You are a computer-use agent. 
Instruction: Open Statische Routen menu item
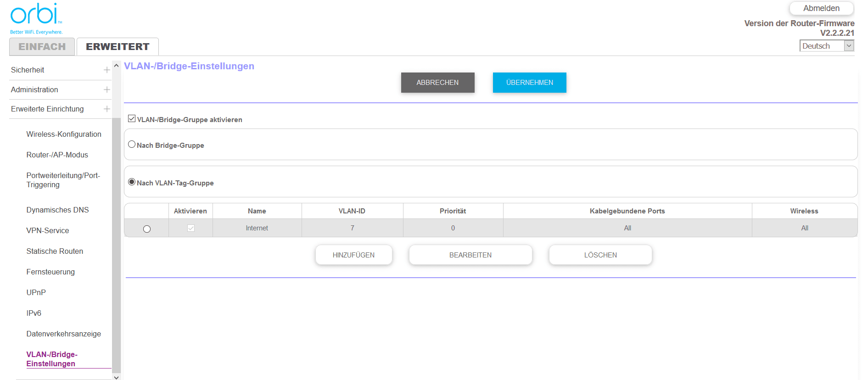(55, 251)
